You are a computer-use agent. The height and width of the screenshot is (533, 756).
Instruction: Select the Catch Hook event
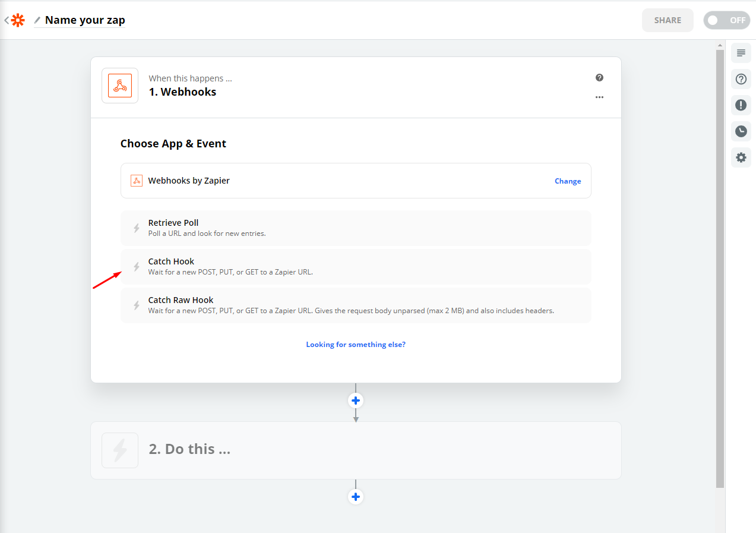[356, 266]
